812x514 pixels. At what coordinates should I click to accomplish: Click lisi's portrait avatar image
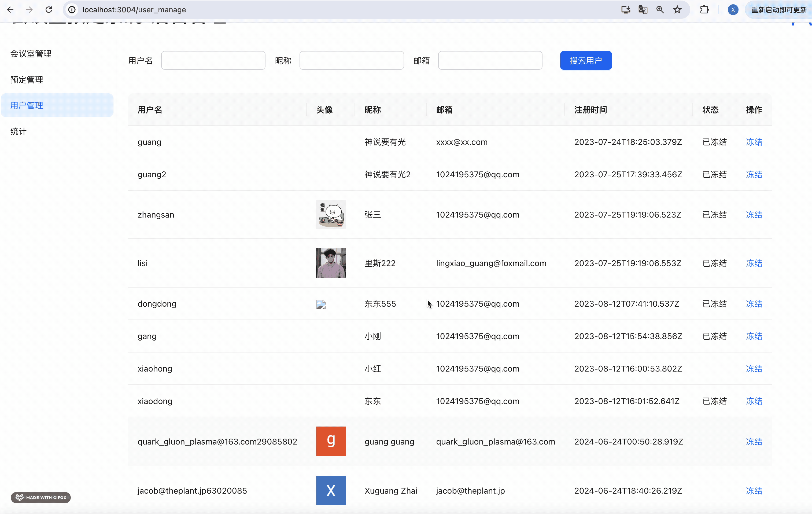click(x=330, y=263)
